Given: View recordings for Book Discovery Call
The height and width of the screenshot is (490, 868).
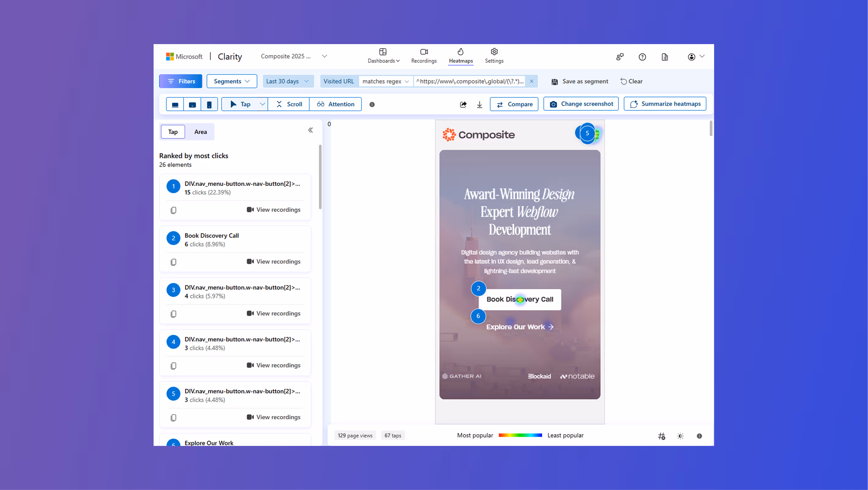Looking at the screenshot, I should click(x=274, y=261).
